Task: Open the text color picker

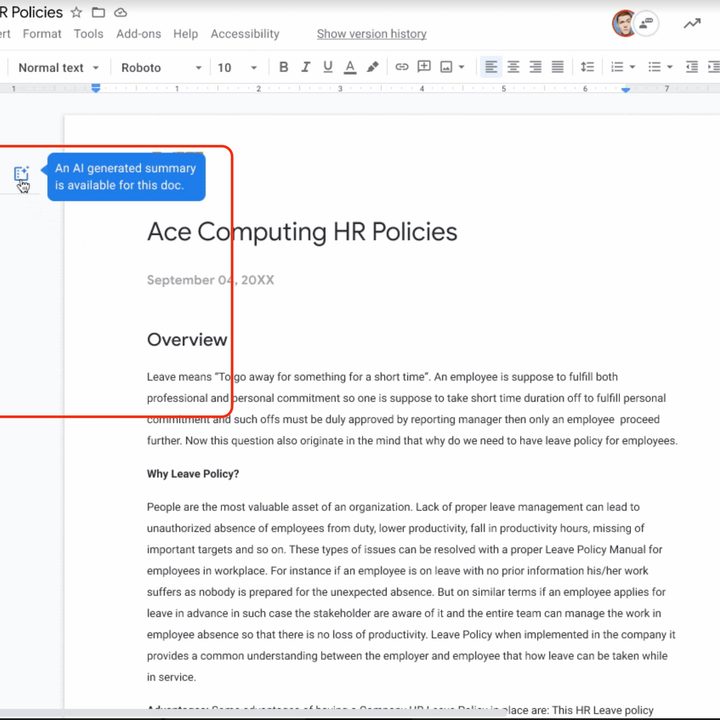Action: 350,68
